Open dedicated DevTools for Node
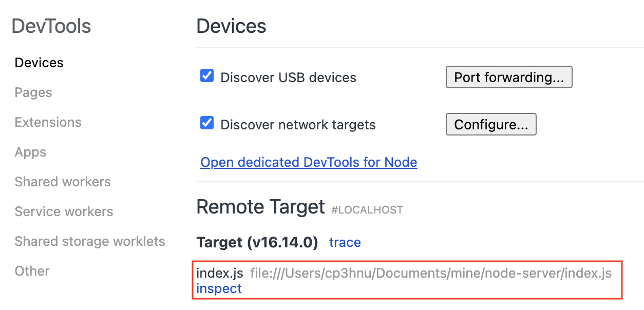 coord(309,162)
